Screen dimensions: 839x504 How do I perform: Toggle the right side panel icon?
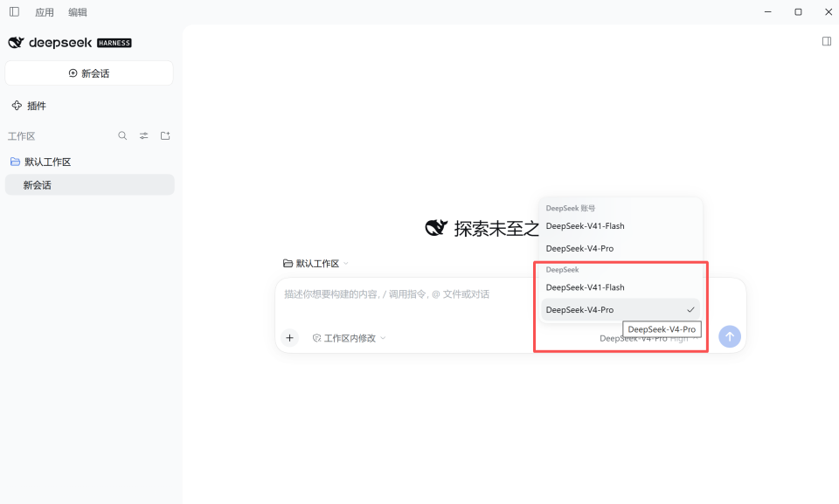pos(827,41)
